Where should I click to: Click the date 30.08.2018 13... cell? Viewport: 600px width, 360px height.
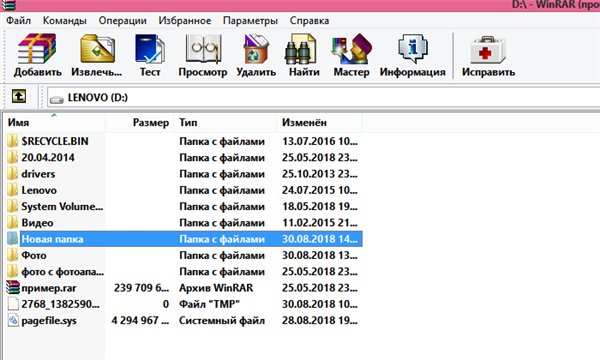coord(320,255)
